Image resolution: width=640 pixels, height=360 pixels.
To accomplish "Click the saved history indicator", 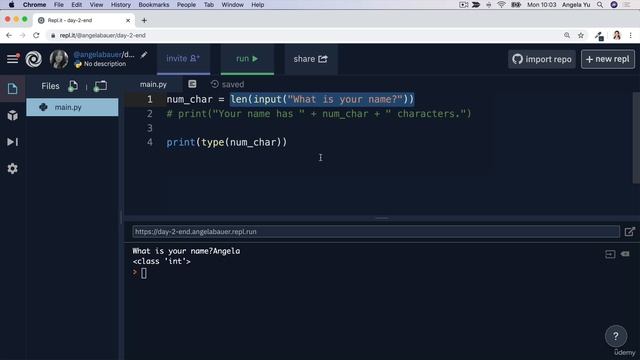I will click(x=227, y=84).
